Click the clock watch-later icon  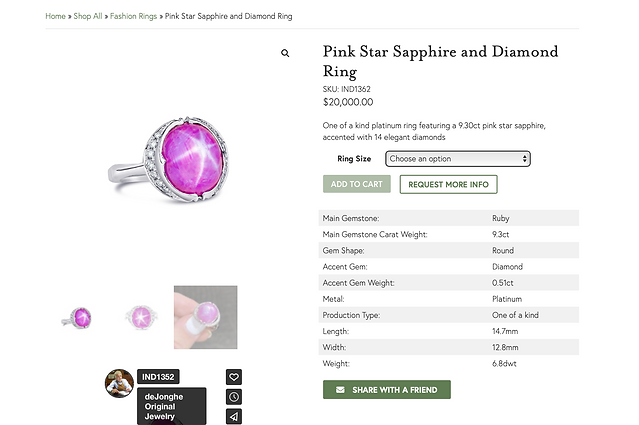tap(234, 396)
